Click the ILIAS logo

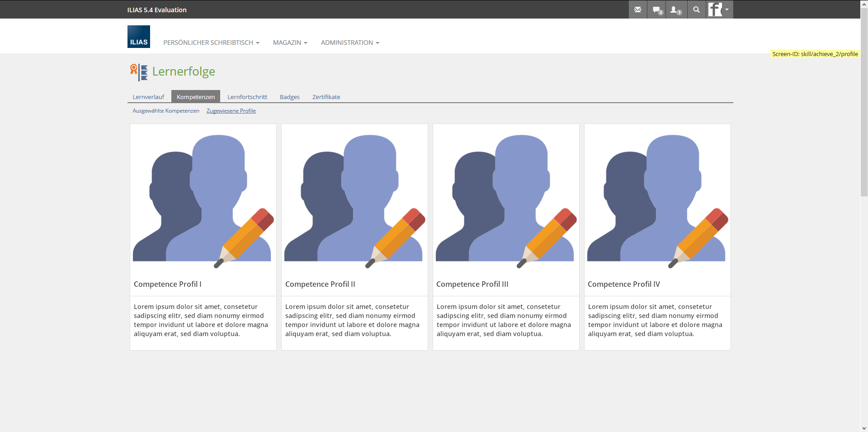click(x=138, y=37)
